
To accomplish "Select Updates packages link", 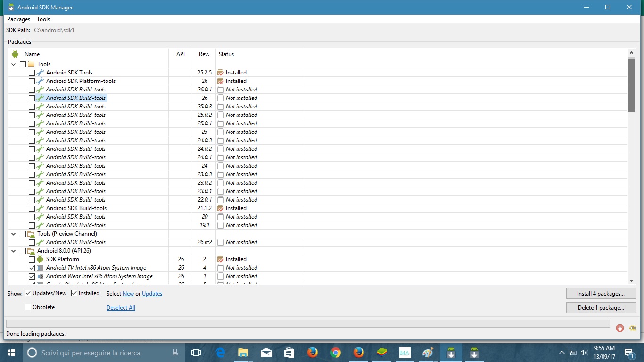I will pos(152,294).
